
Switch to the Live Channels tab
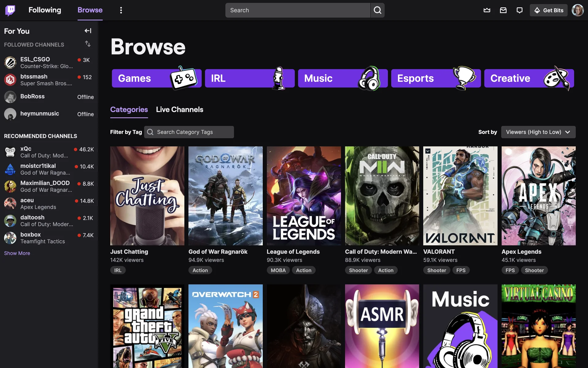pyautogui.click(x=179, y=109)
